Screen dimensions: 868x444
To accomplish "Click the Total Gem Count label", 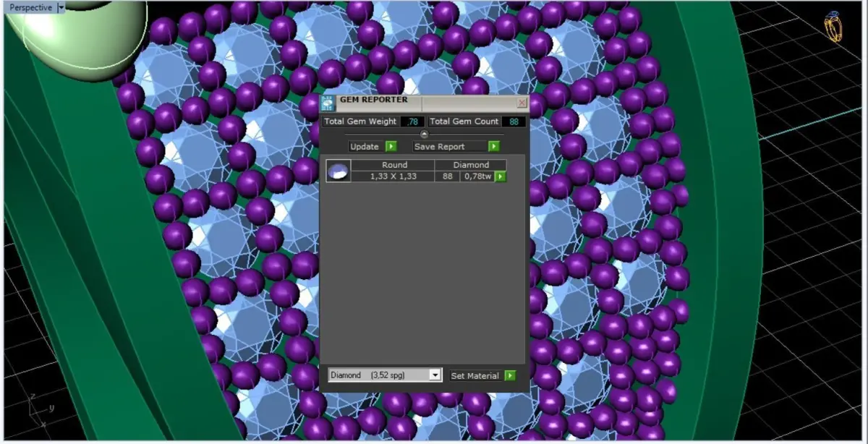I will 464,121.
